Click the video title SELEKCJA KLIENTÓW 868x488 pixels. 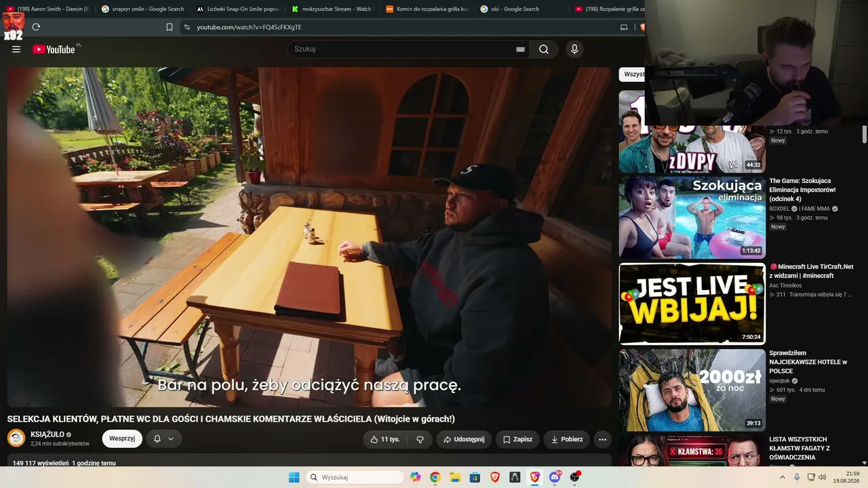231,419
